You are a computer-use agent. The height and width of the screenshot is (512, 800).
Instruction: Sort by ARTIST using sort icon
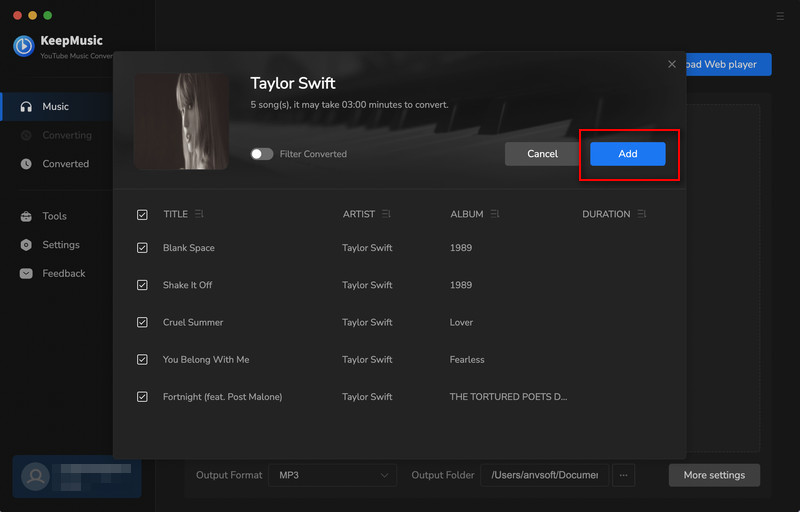[x=386, y=214]
